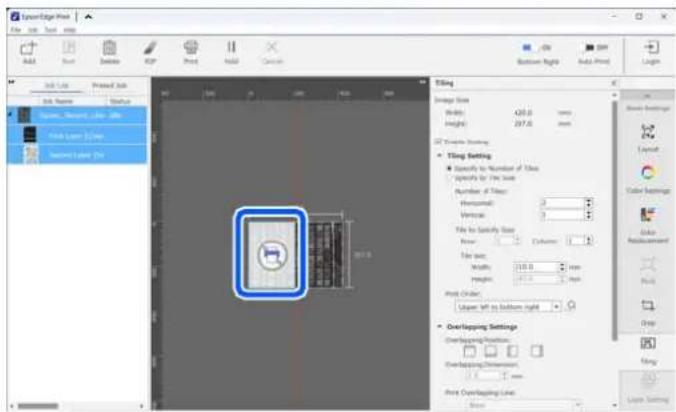676x412 pixels.
Task: Click the print order preview magnifier icon
Action: coord(571,306)
